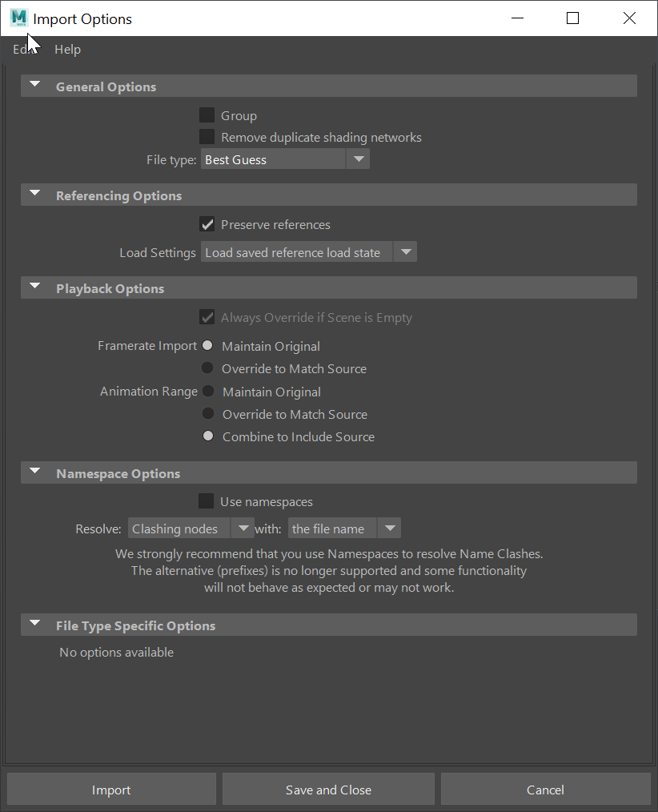Screen dimensions: 658x812
Task: Open the File type dropdown showing Best Guess
Action: (358, 159)
